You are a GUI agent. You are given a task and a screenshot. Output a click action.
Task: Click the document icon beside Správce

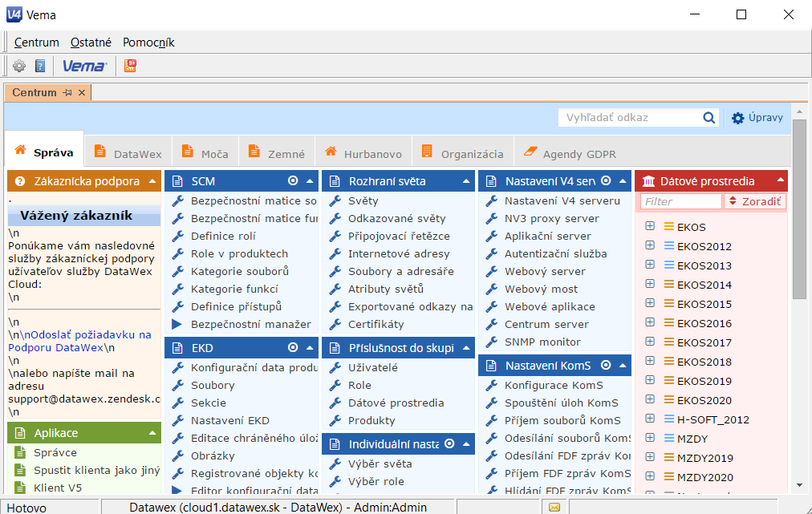pyautogui.click(x=20, y=452)
